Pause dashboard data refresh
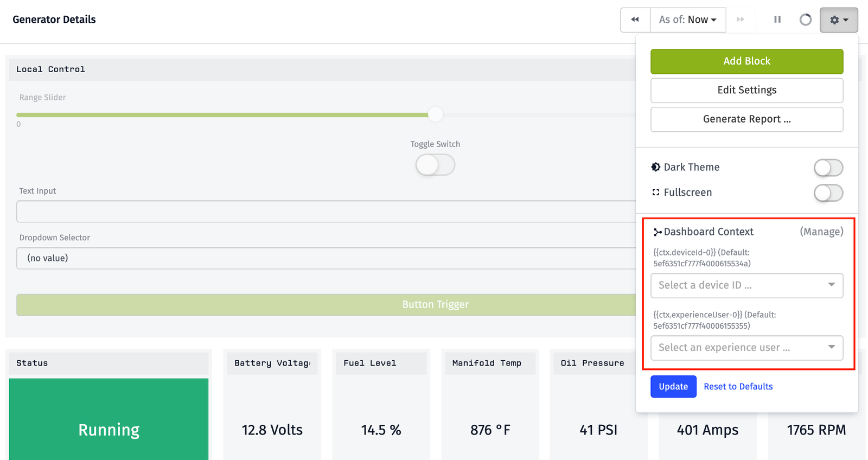This screenshot has height=460, width=868. 777,20
